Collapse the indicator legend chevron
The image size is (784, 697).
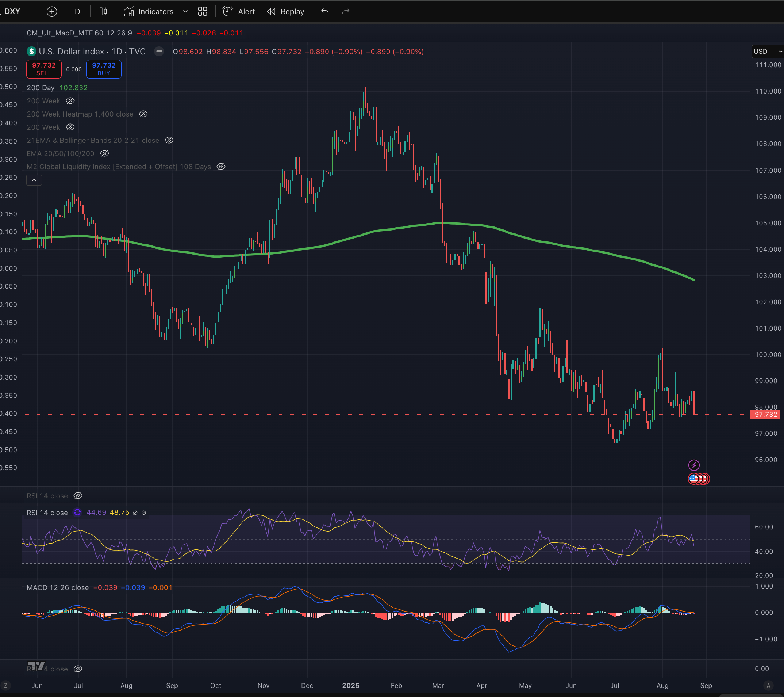[x=34, y=180]
